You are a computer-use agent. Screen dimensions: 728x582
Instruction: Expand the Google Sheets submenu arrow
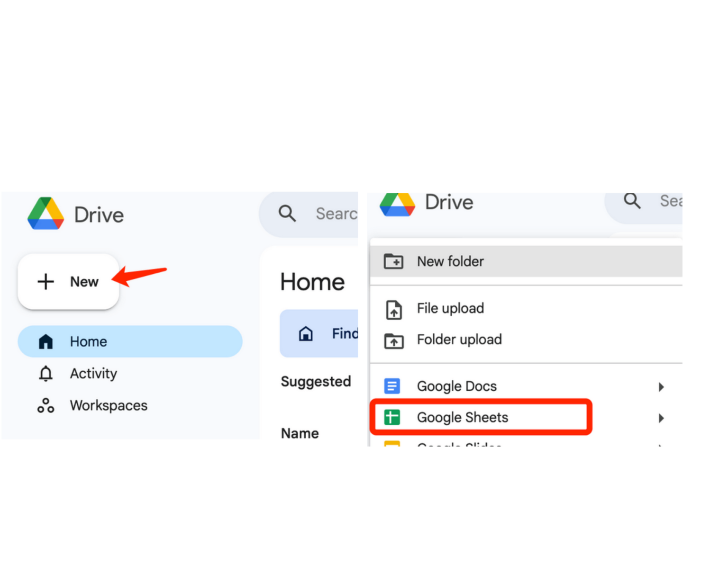662,418
